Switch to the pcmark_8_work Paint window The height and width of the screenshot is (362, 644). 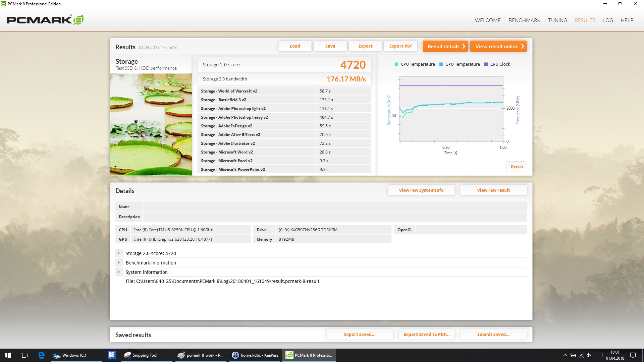coord(201,355)
